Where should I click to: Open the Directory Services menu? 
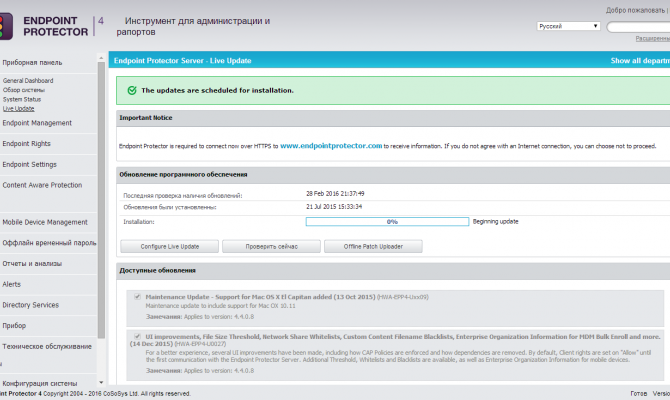coord(31,305)
